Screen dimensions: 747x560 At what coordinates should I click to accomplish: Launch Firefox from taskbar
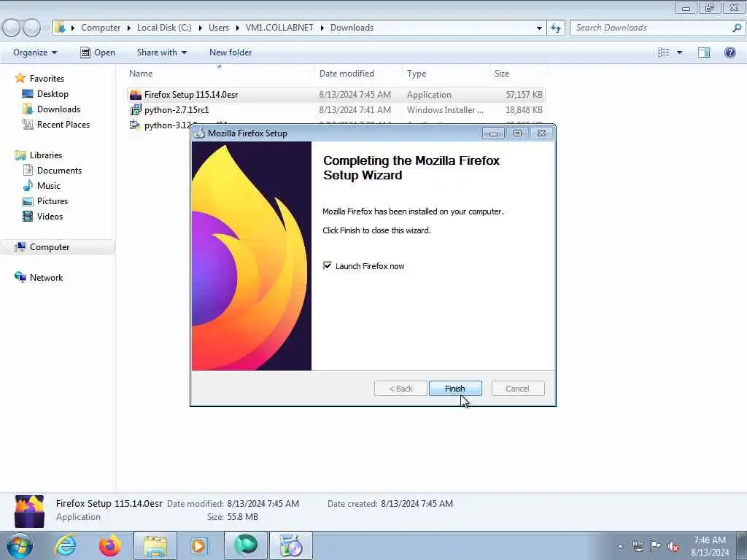point(110,545)
